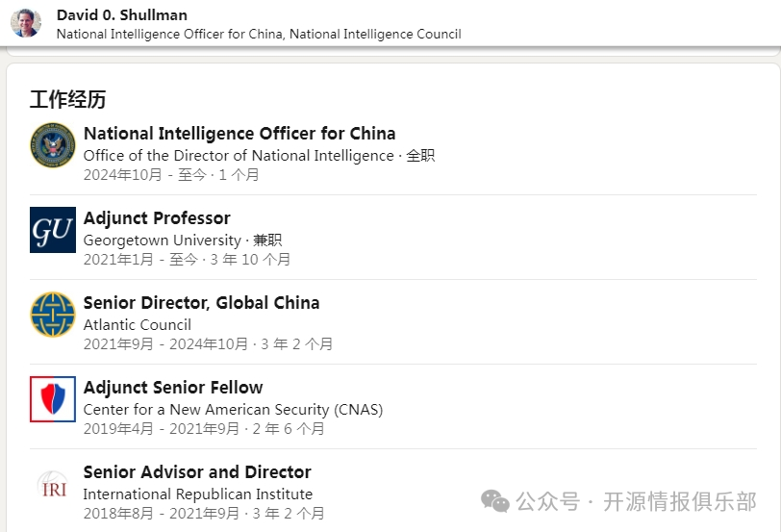This screenshot has height=532, width=781.
Task: Open the Senior Director, Global China entry
Action: coord(201,303)
